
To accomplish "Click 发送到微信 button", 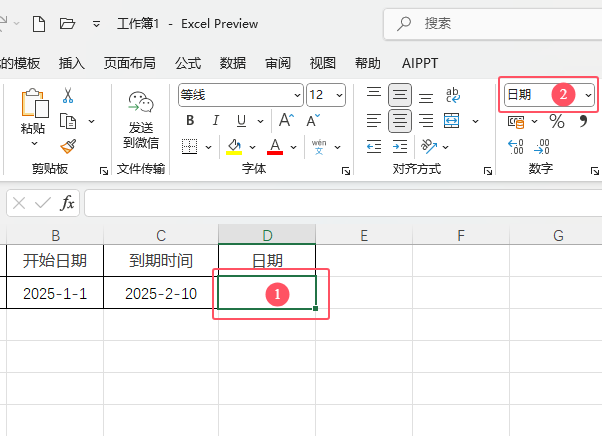I will (141, 120).
